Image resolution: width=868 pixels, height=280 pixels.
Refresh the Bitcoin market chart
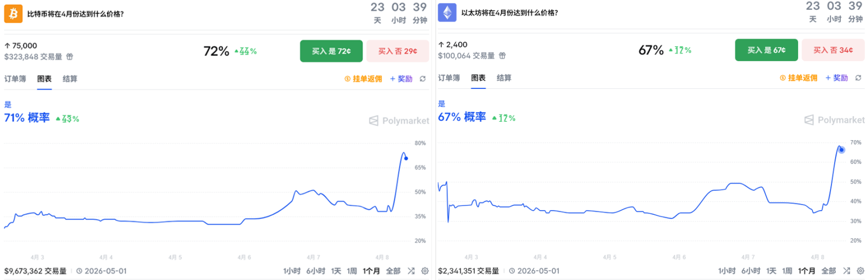pyautogui.click(x=423, y=79)
